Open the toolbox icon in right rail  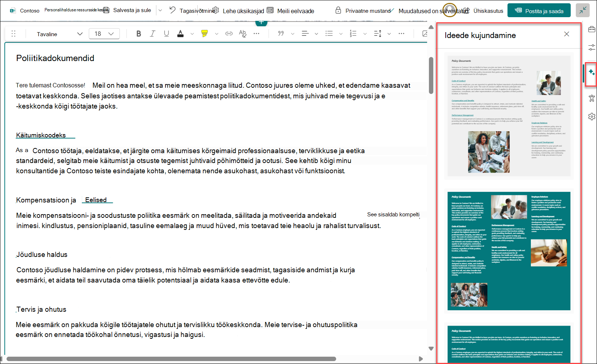[x=592, y=29]
